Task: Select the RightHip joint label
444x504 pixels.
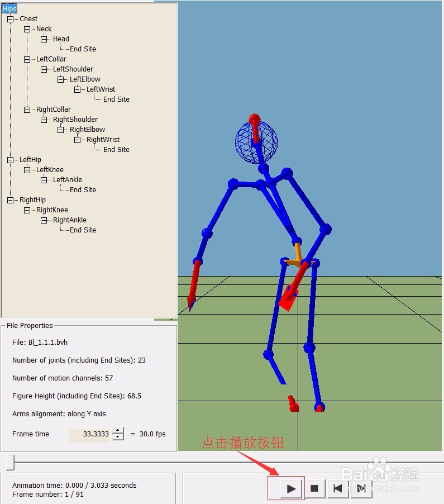Action: tap(33, 200)
